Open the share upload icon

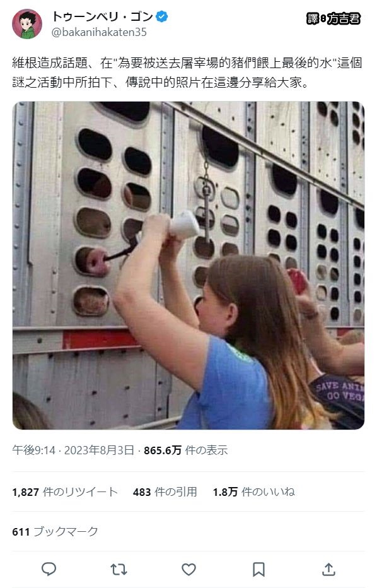pyautogui.click(x=328, y=569)
